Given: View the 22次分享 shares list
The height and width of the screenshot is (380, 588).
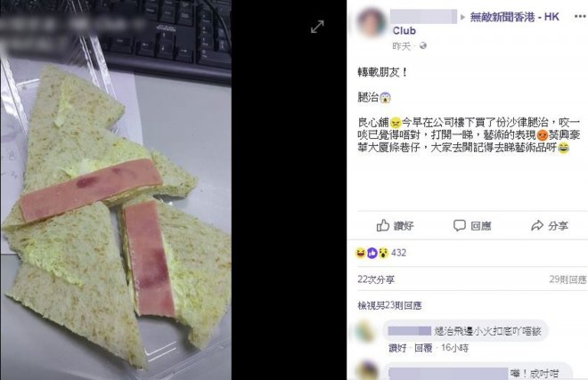Looking at the screenshot, I should (376, 279).
